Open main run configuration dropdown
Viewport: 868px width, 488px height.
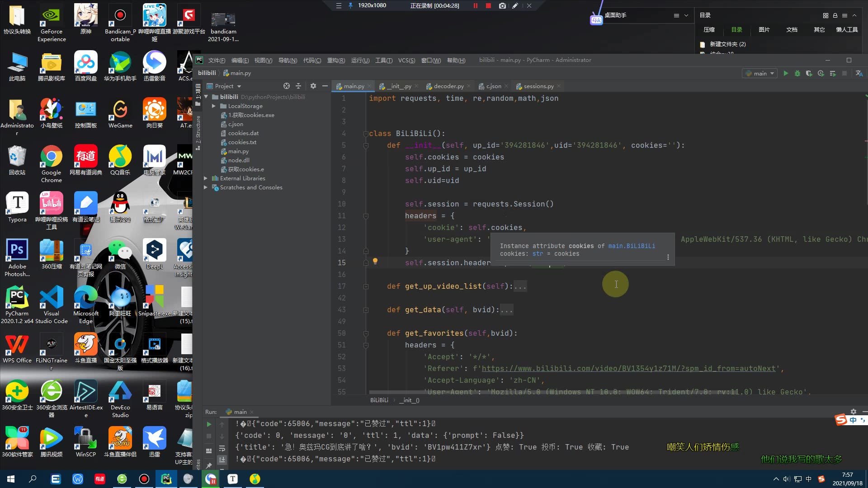coord(760,73)
